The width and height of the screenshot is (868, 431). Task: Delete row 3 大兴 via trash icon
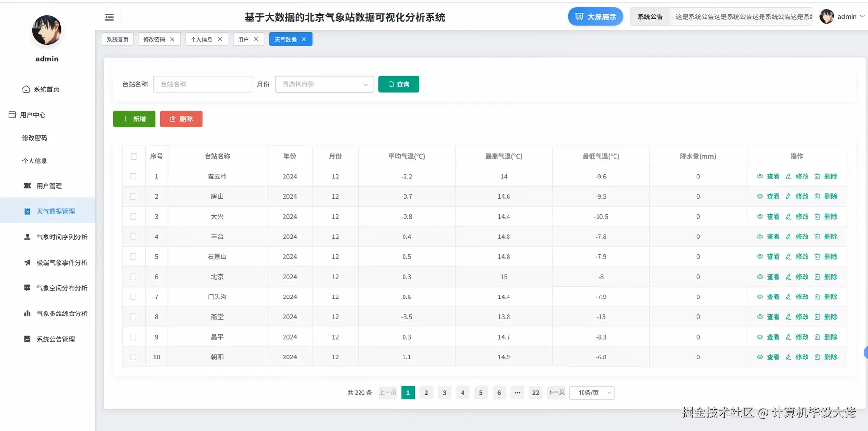817,217
